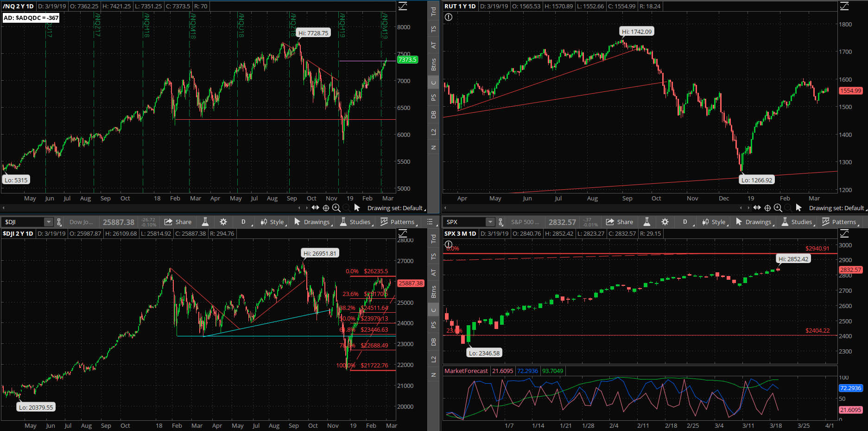Click the MarketForecast study label
Viewport: 868px width, 431px height.
466,371
